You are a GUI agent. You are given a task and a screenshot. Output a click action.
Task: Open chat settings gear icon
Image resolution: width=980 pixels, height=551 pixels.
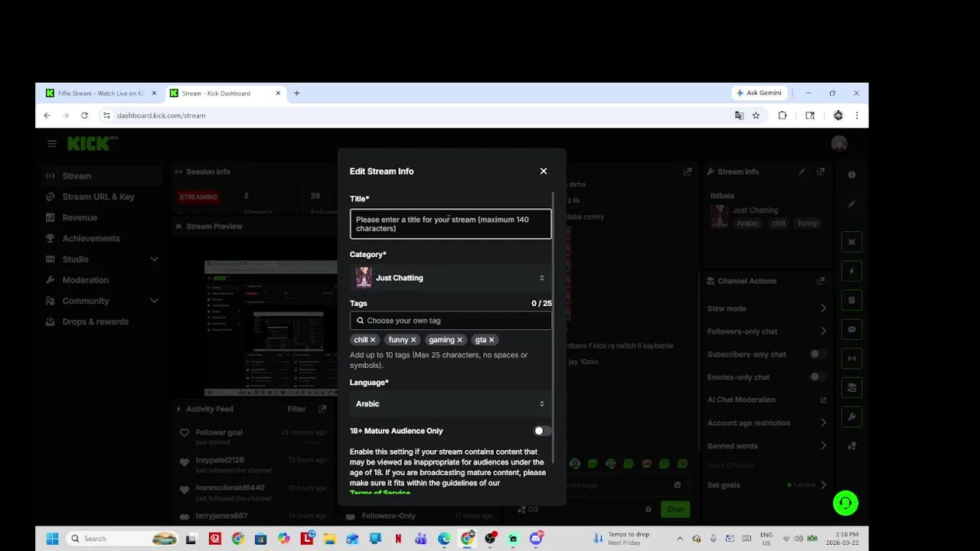(648, 510)
